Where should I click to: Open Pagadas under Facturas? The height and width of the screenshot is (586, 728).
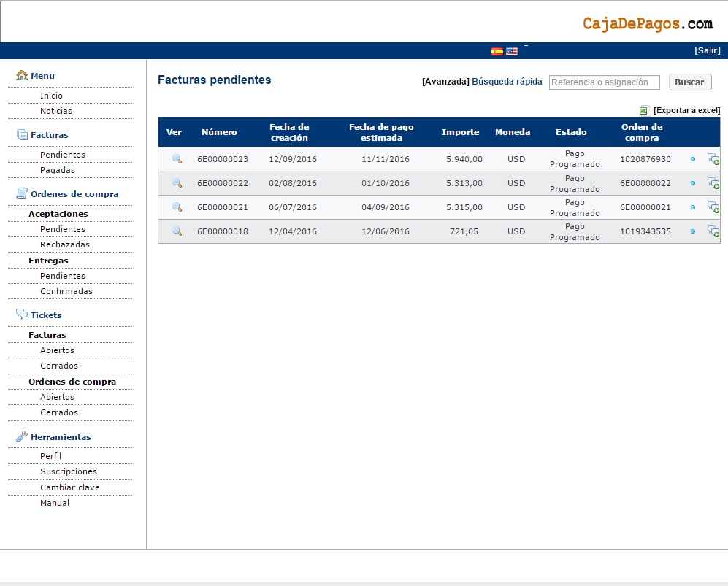pos(58,170)
